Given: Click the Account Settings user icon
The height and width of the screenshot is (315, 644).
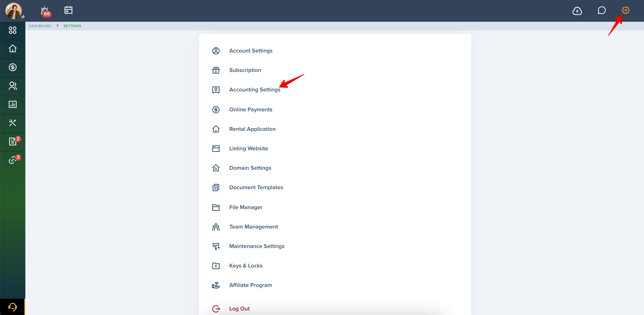Looking at the screenshot, I should pos(216,51).
